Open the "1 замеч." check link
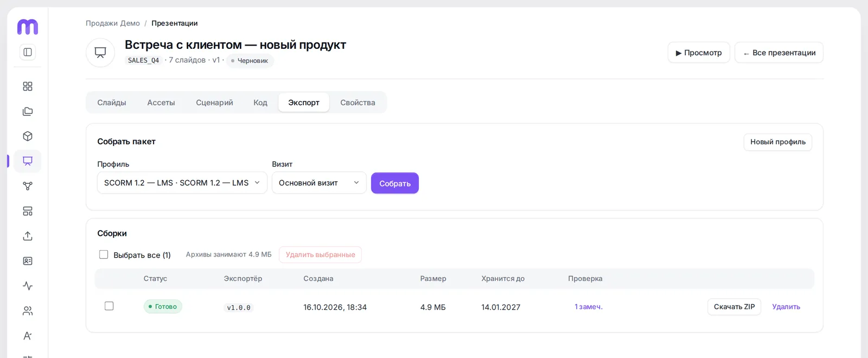Screen dimensions: 868x358 coord(589,307)
